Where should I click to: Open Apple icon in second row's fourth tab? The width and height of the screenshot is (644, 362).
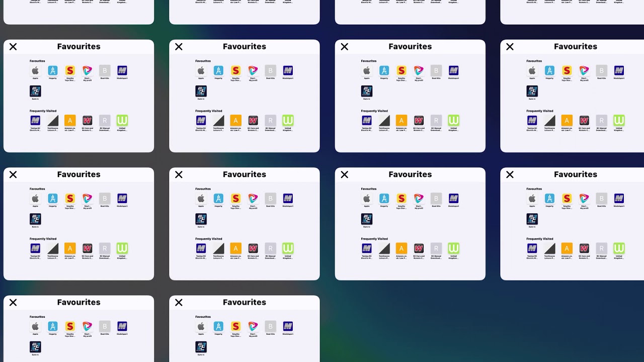(532, 70)
